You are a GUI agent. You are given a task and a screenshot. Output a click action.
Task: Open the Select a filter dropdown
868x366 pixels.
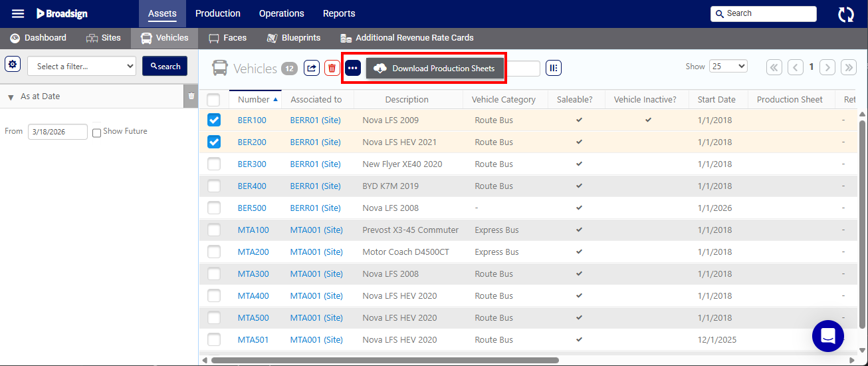tap(81, 66)
